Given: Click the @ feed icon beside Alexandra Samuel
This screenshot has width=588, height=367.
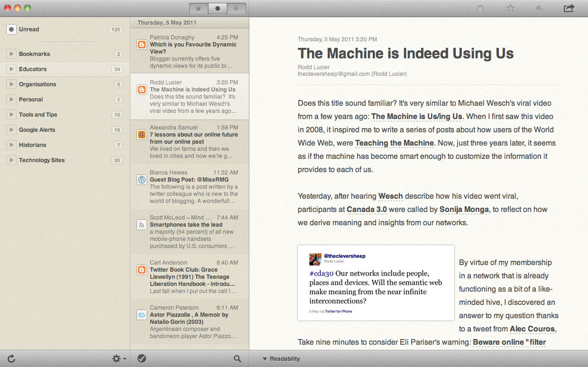Looking at the screenshot, I should [x=141, y=135].
